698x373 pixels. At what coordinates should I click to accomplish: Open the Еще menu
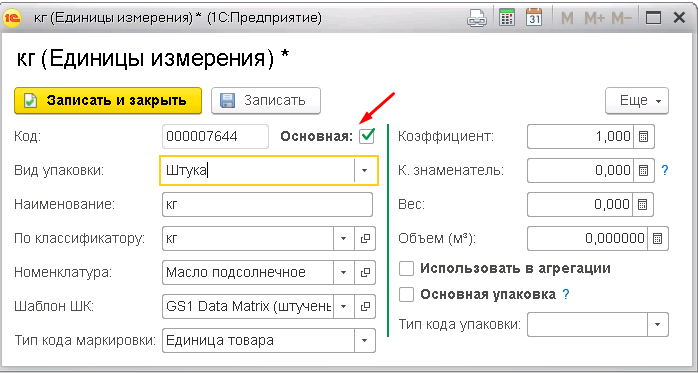click(637, 100)
